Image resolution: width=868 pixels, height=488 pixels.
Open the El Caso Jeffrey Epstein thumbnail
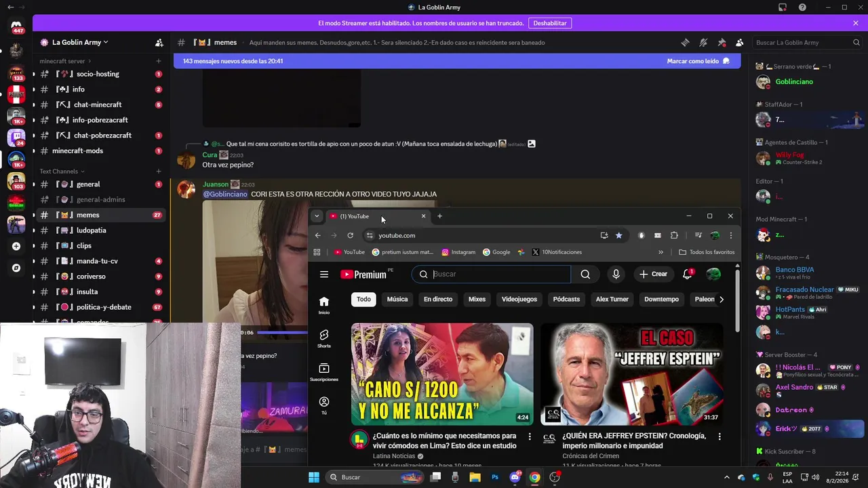pyautogui.click(x=632, y=374)
